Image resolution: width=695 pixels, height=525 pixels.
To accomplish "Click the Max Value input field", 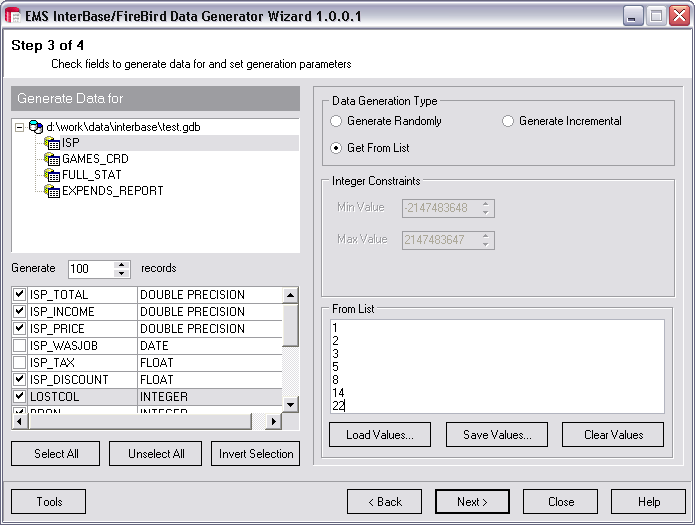I will click(x=441, y=240).
